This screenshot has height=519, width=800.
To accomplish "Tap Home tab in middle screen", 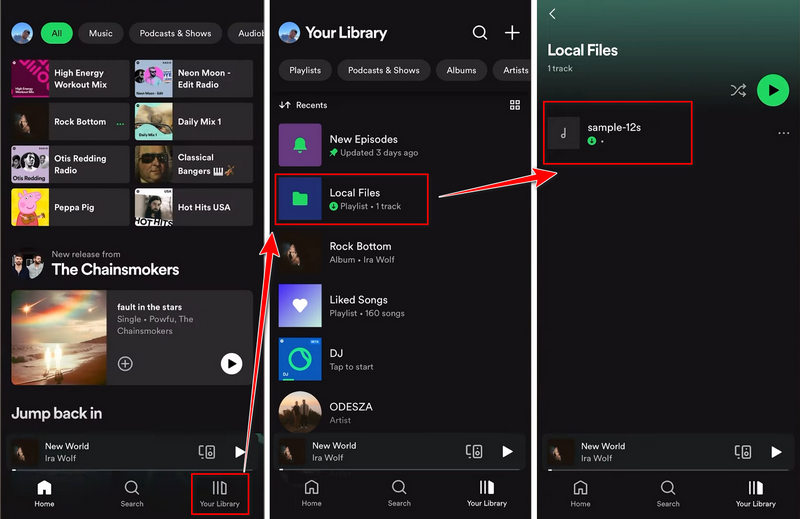I will click(x=311, y=493).
